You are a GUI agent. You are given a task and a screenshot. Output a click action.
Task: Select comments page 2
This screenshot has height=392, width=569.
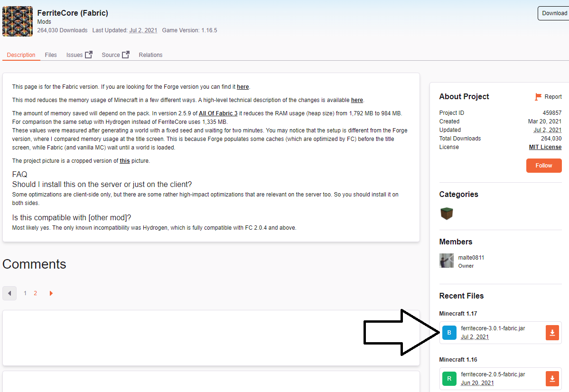click(x=35, y=293)
